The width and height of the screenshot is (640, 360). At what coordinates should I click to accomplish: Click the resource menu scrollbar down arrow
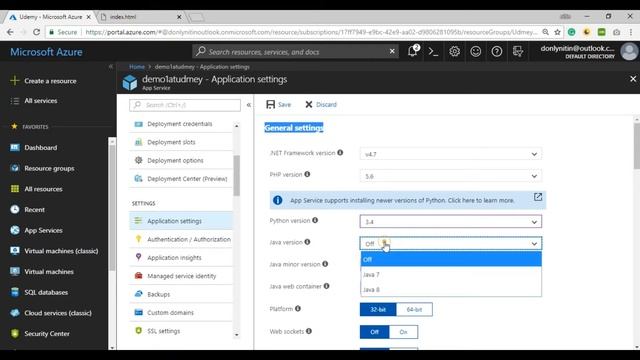pos(236,335)
